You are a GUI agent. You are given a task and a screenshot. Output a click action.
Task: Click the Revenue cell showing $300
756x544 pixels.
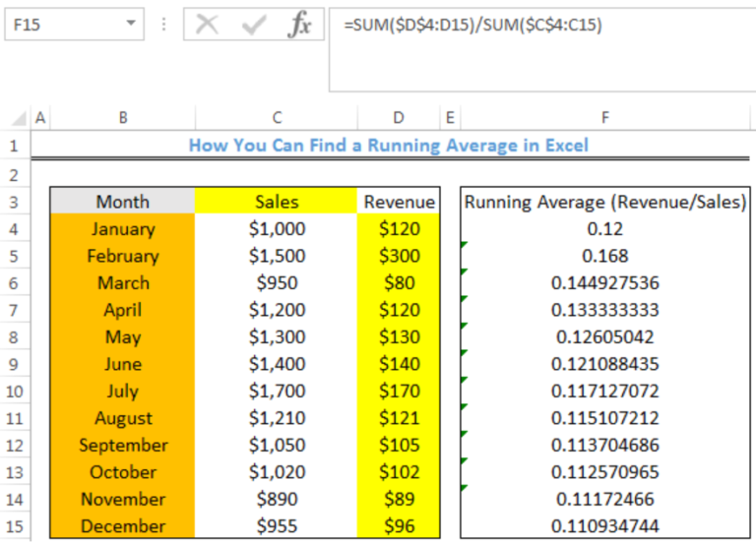pos(399,256)
